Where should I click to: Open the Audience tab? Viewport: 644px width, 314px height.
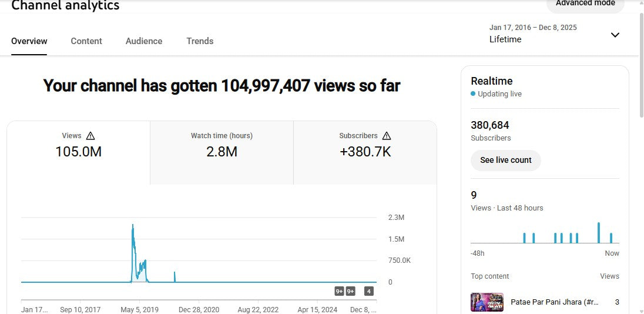click(144, 41)
